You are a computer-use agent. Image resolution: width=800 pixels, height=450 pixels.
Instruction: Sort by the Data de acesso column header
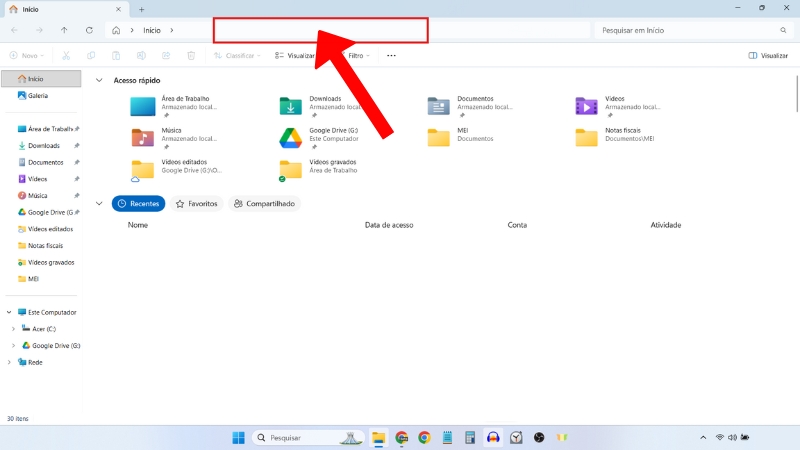pos(389,225)
